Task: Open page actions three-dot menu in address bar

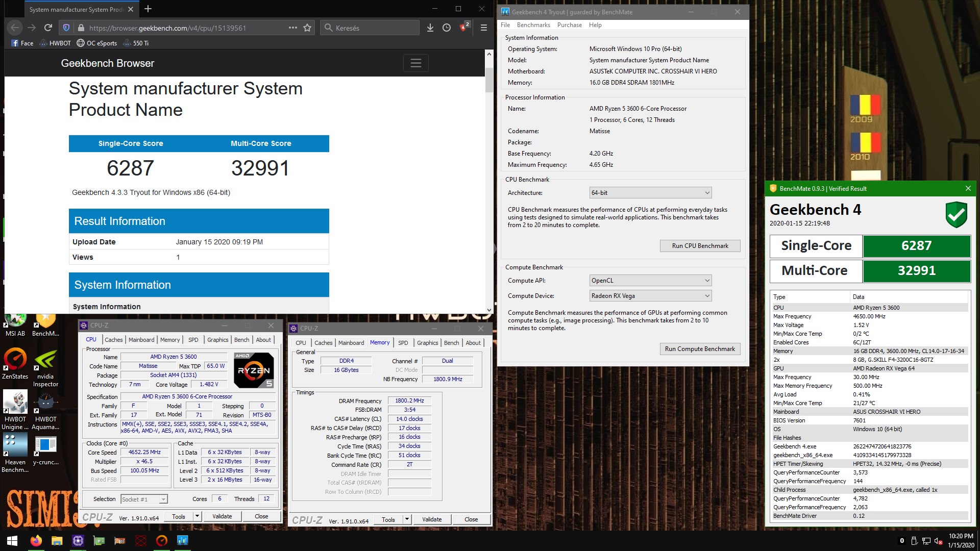Action: [292, 28]
